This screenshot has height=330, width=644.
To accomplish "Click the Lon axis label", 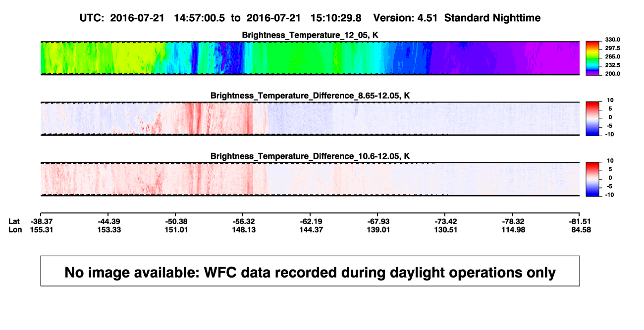I will (15, 230).
